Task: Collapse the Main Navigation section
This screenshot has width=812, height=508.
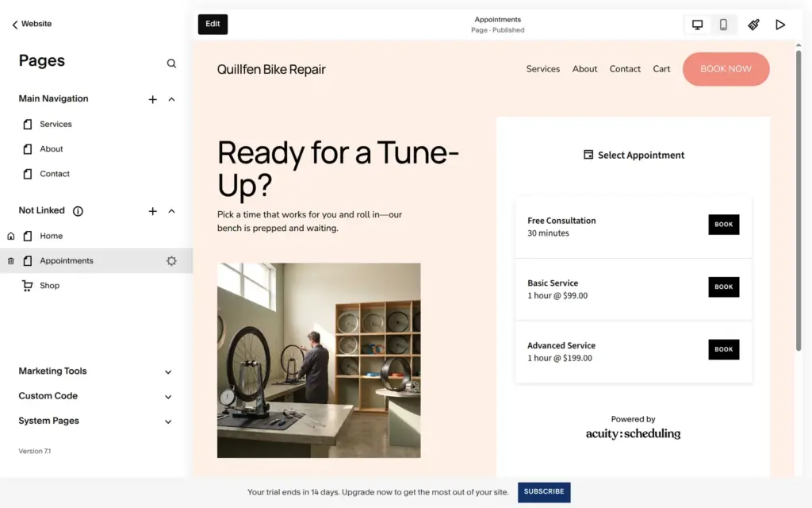Action: point(171,99)
